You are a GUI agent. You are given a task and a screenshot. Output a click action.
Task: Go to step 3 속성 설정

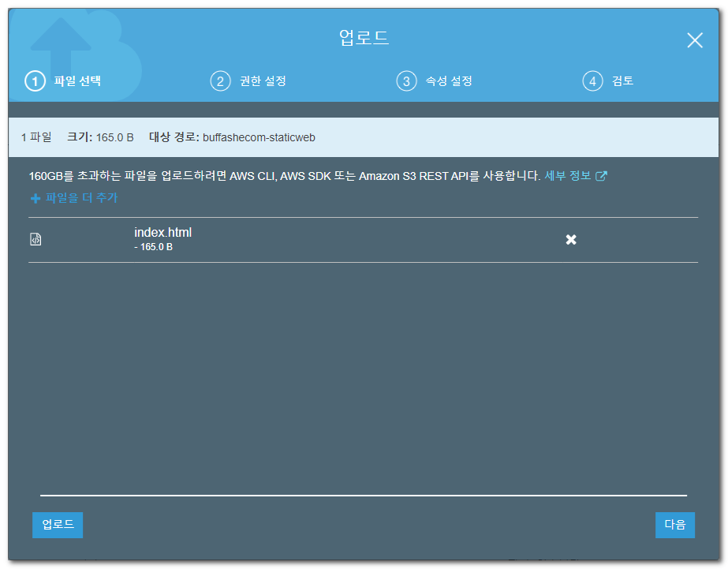[x=435, y=80]
